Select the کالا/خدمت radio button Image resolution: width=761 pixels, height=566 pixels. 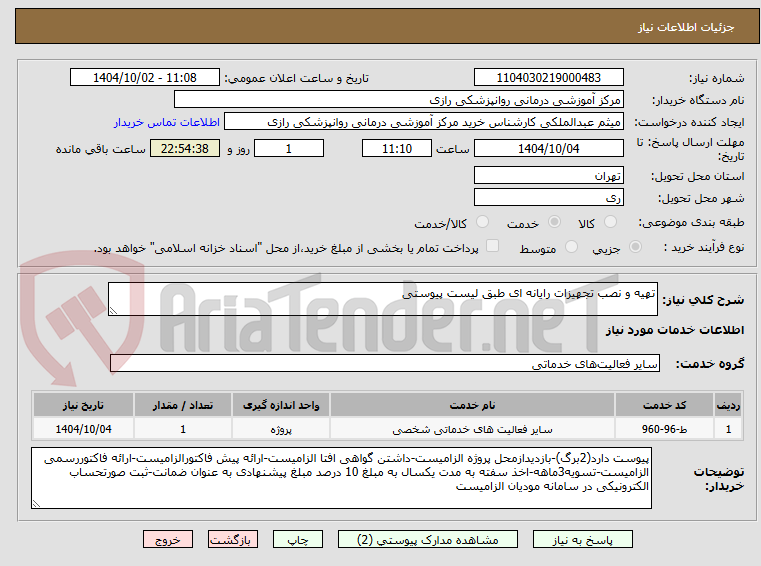pos(482,222)
